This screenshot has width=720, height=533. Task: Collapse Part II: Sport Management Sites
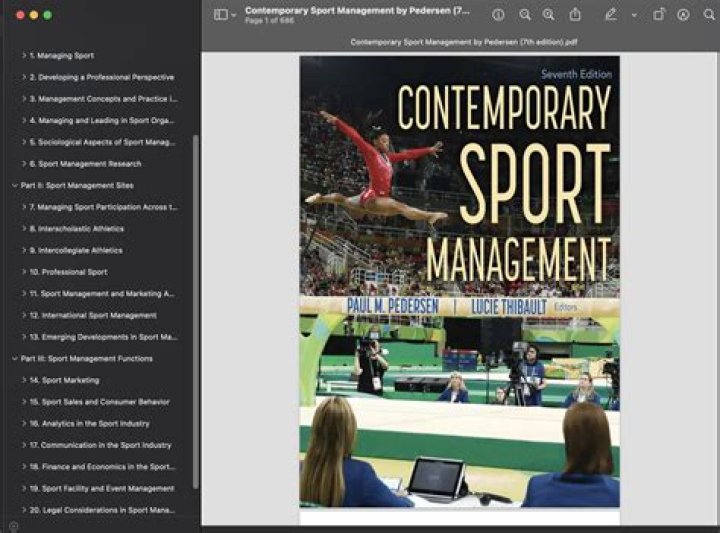(x=15, y=185)
